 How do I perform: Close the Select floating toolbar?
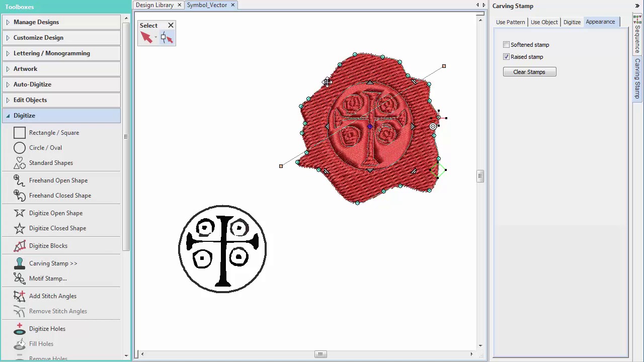171,25
